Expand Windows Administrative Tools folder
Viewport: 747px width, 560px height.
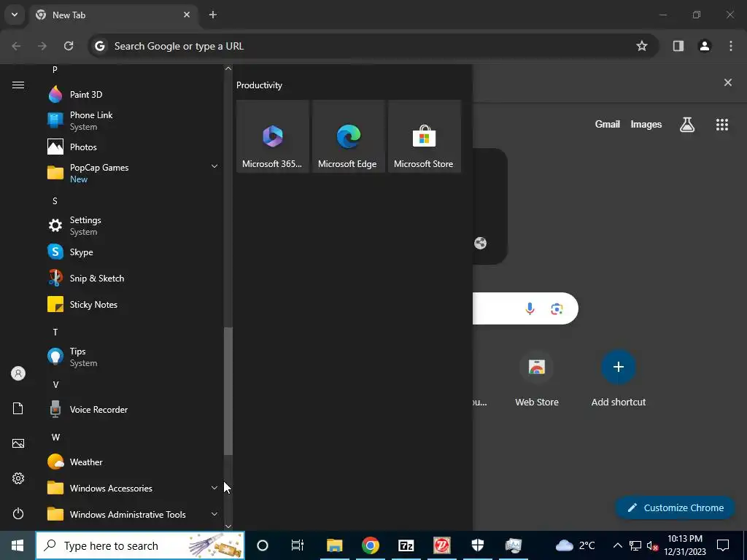pyautogui.click(x=133, y=514)
